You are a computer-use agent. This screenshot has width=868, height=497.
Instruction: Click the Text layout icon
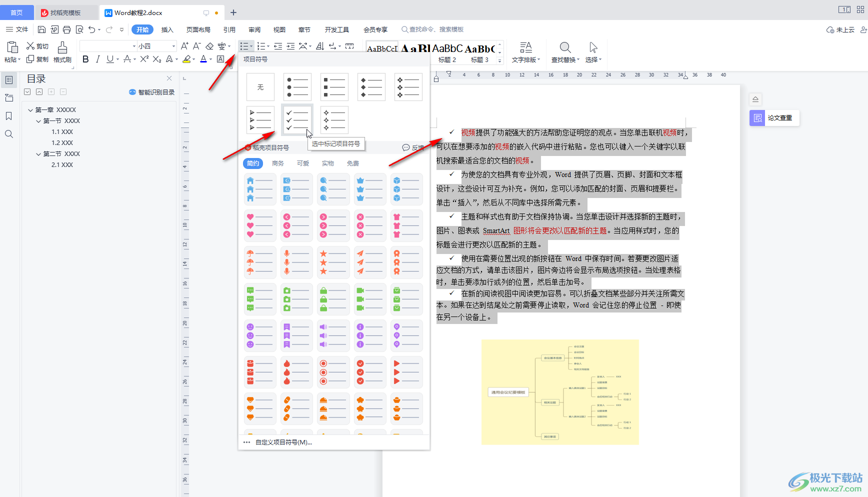(526, 47)
